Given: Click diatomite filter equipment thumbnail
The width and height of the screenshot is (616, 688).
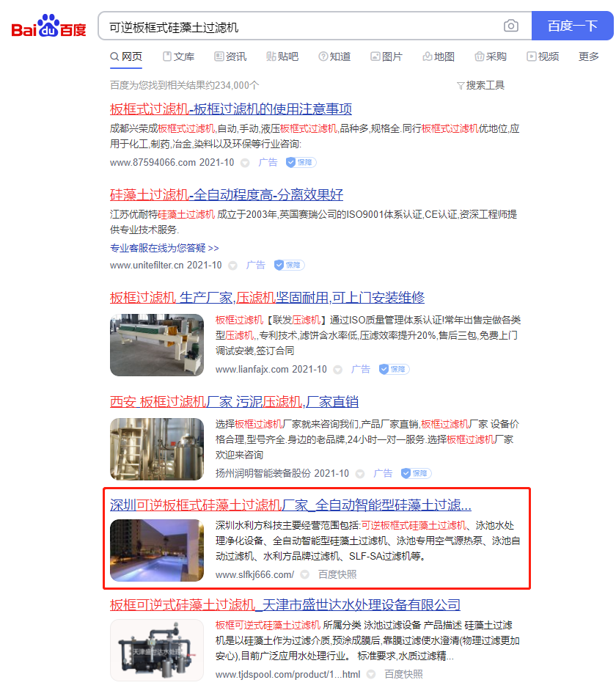Looking at the screenshot, I should tap(157, 650).
